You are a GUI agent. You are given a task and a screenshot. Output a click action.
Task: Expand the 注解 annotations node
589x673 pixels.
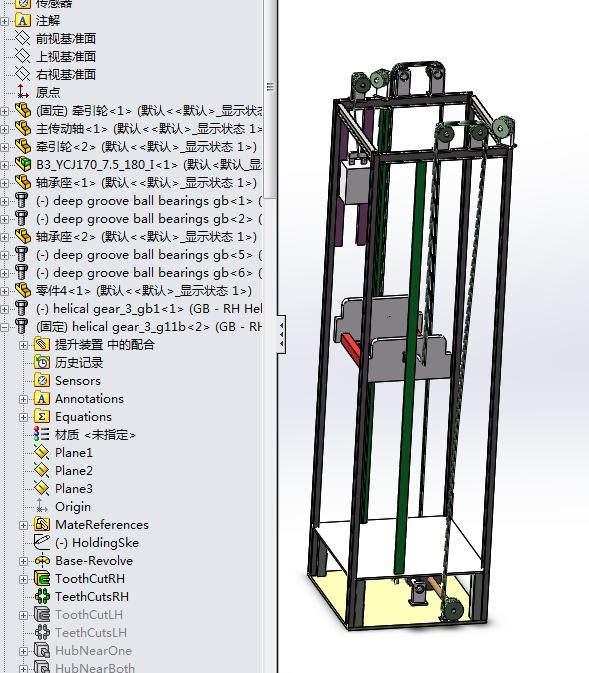point(4,21)
